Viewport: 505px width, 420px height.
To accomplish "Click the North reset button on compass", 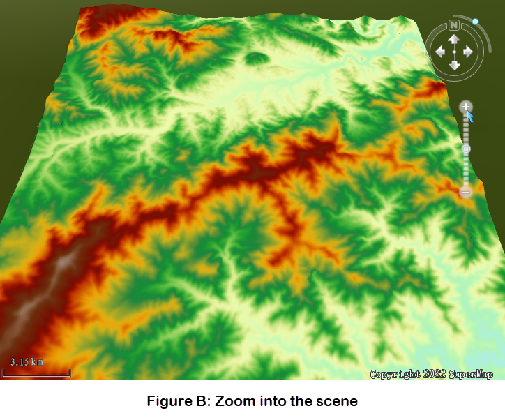I will (x=453, y=25).
